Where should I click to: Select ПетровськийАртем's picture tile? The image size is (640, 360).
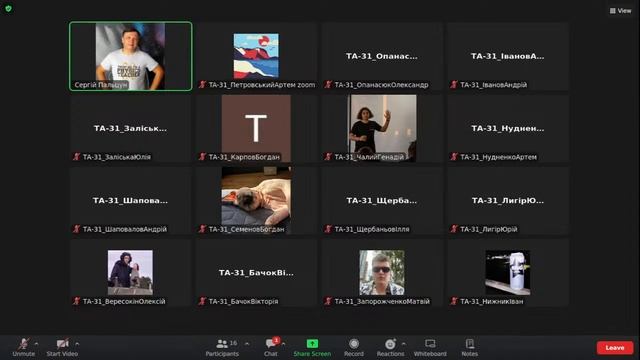click(x=256, y=56)
